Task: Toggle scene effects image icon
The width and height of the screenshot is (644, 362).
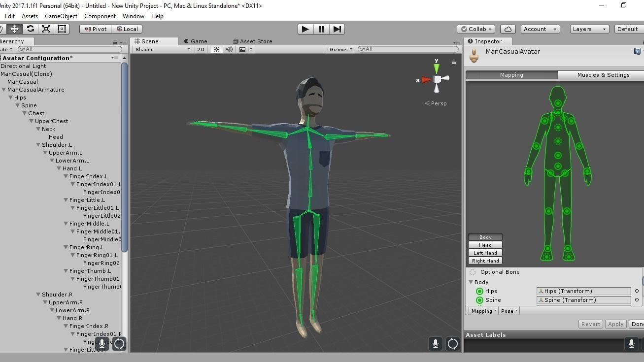Action: [x=242, y=49]
